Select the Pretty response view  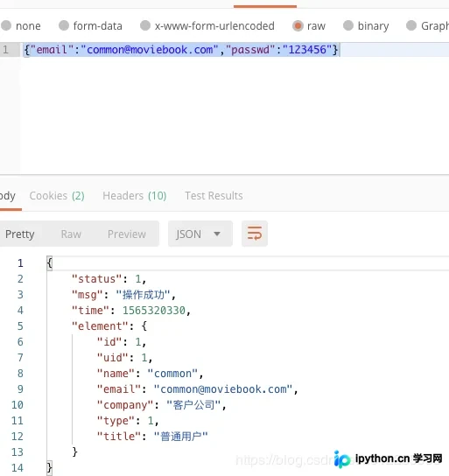point(20,234)
